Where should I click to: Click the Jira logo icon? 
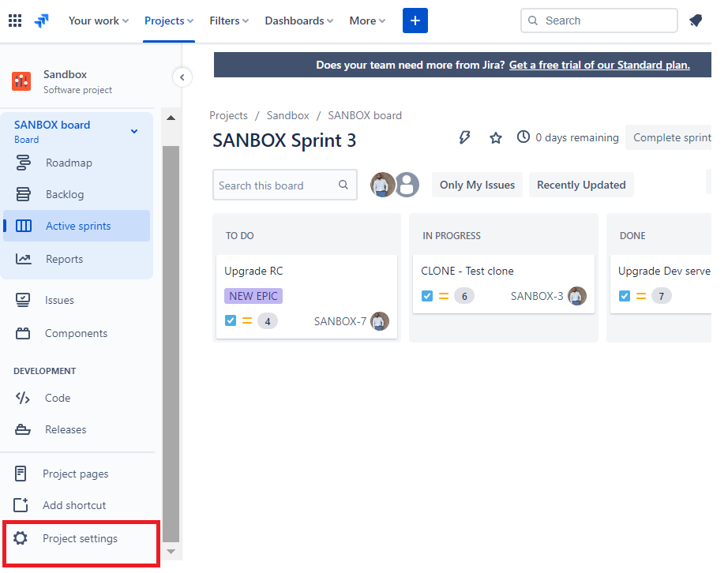click(42, 21)
